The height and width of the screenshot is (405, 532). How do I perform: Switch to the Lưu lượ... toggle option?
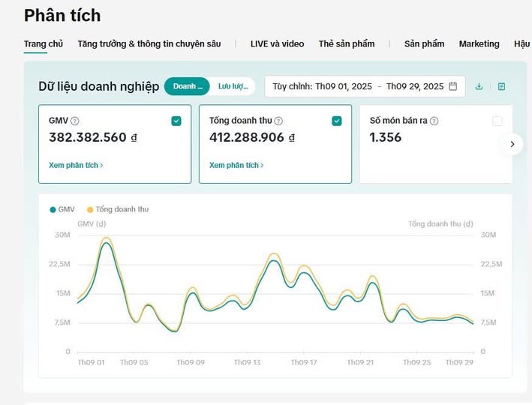[x=233, y=86]
